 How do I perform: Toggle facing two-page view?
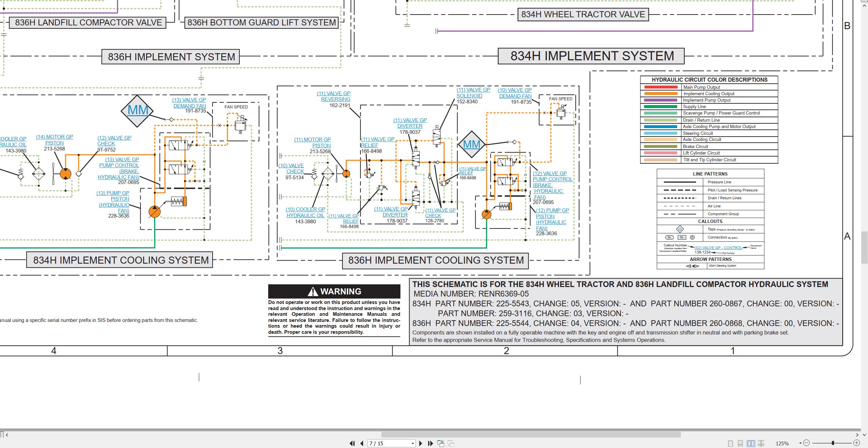(751, 443)
